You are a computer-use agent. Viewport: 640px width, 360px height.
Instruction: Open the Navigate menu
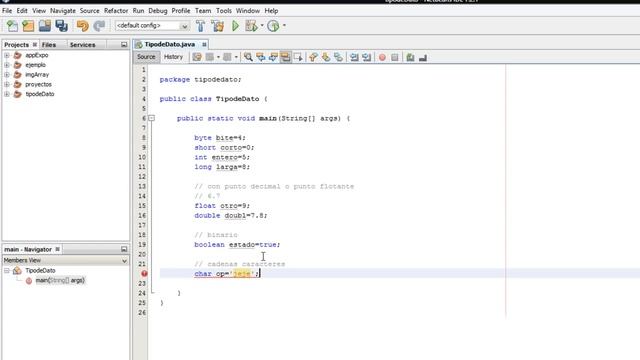coord(63,11)
